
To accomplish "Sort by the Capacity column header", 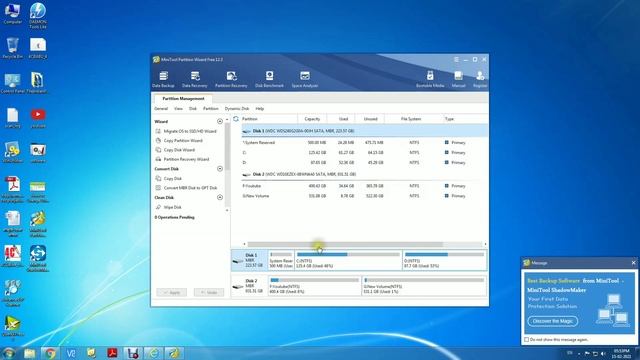I will coord(312,119).
